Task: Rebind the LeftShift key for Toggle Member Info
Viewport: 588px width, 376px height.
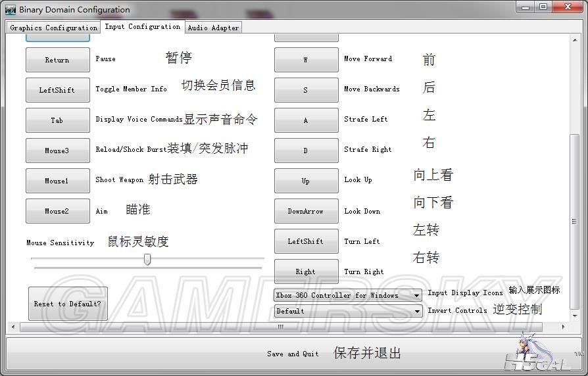Action: coord(57,90)
